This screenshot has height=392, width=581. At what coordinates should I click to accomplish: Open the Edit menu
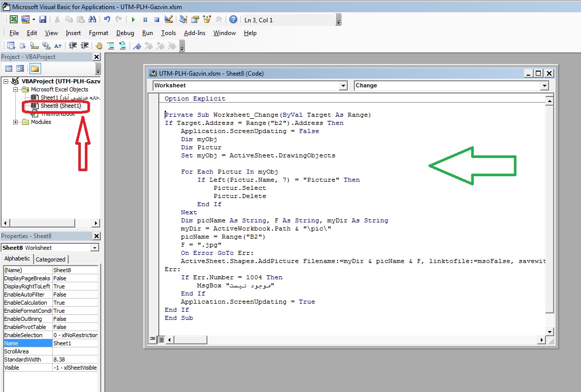pyautogui.click(x=32, y=33)
